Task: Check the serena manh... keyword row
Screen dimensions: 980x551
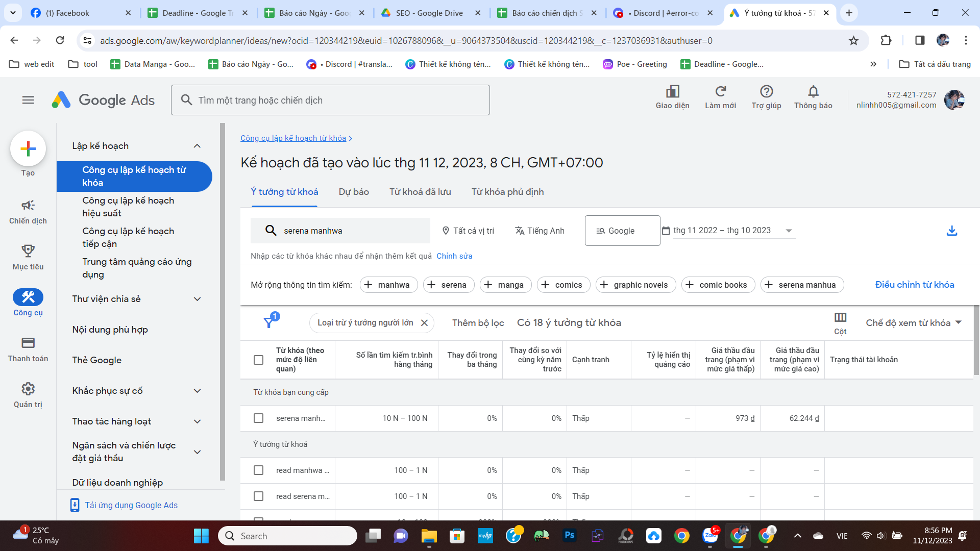Action: tap(259, 418)
